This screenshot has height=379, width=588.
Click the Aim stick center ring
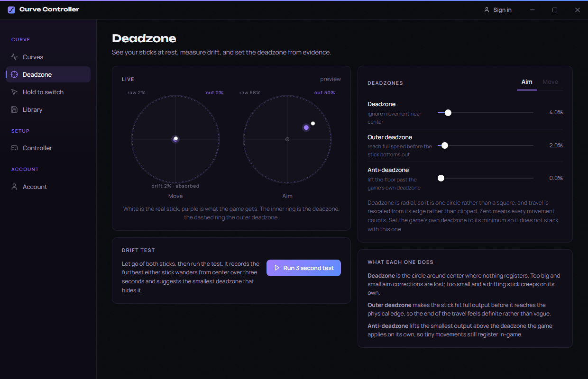[287, 139]
